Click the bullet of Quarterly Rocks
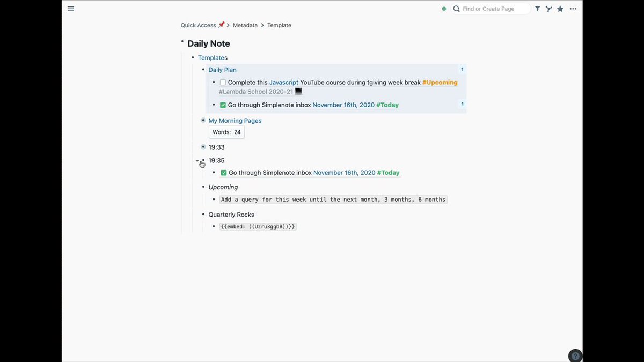Viewport: 644px width, 362px height. point(203,214)
